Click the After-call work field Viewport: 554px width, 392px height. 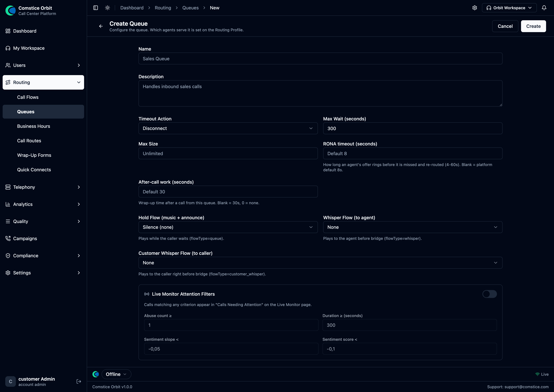[x=228, y=192]
